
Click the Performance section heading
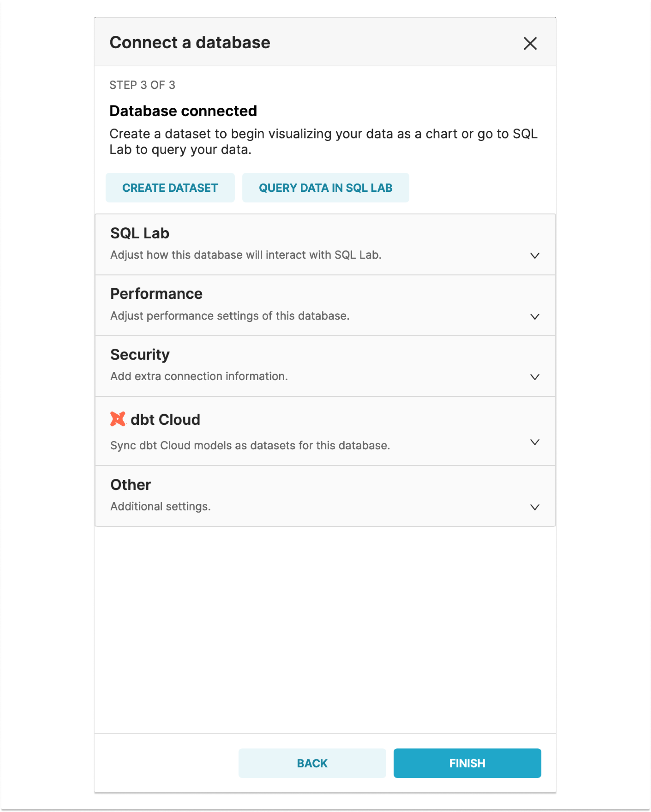(156, 294)
